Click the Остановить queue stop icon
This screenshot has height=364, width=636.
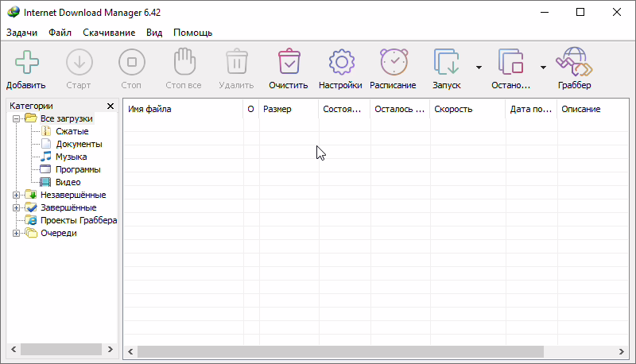[x=510, y=62]
